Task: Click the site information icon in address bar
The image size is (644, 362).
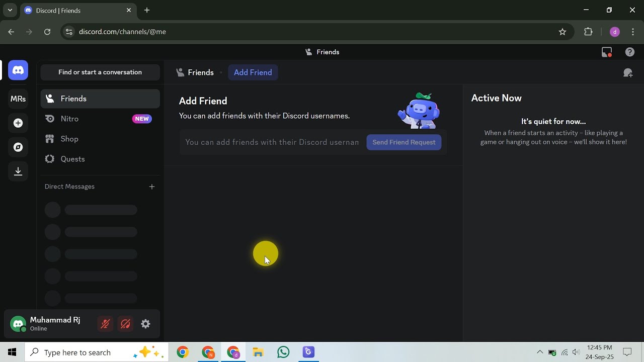Action: 69,32
